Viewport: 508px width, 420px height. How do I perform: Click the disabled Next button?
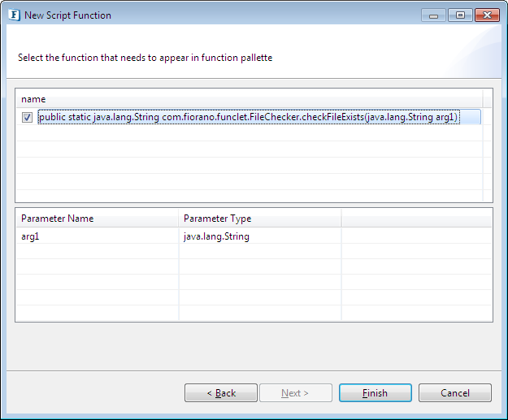coord(296,393)
